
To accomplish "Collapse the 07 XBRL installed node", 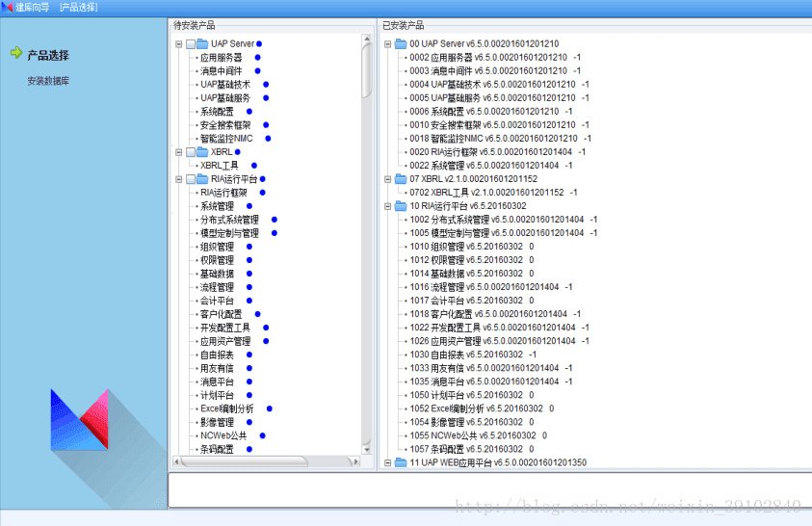I will pyautogui.click(x=387, y=179).
